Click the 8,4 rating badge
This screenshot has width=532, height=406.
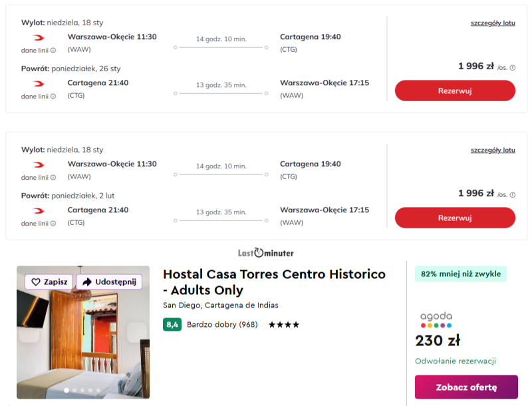click(172, 325)
